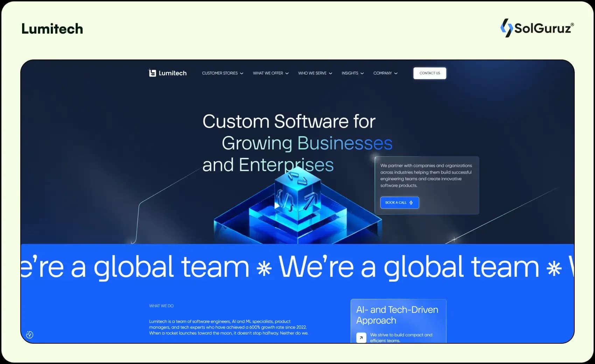Click the 'WHAT WE DO' section label
Screen dimensions: 595x364
[161, 306]
